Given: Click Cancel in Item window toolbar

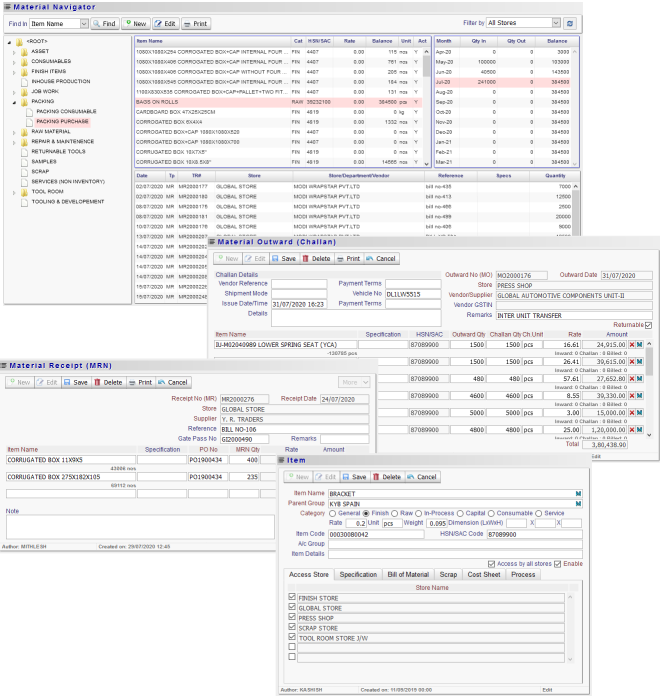Looking at the screenshot, I should 421,477.
